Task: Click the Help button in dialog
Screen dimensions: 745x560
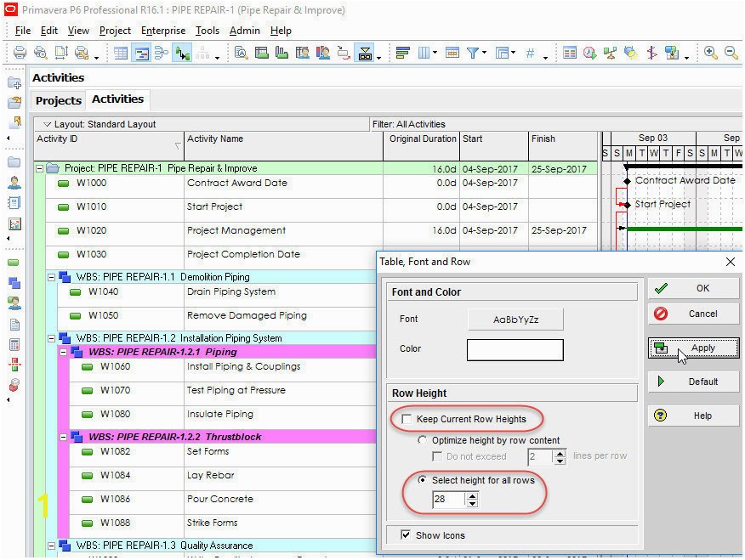Action: (693, 416)
